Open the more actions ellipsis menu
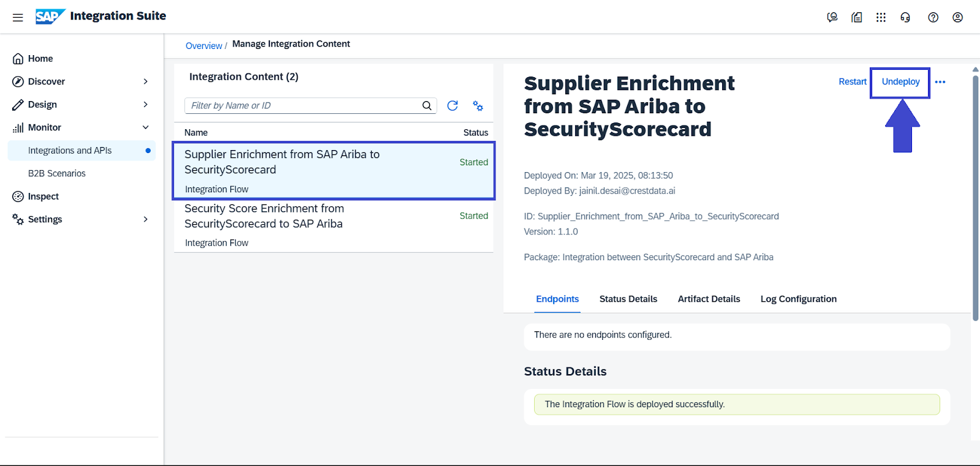 (x=940, y=82)
